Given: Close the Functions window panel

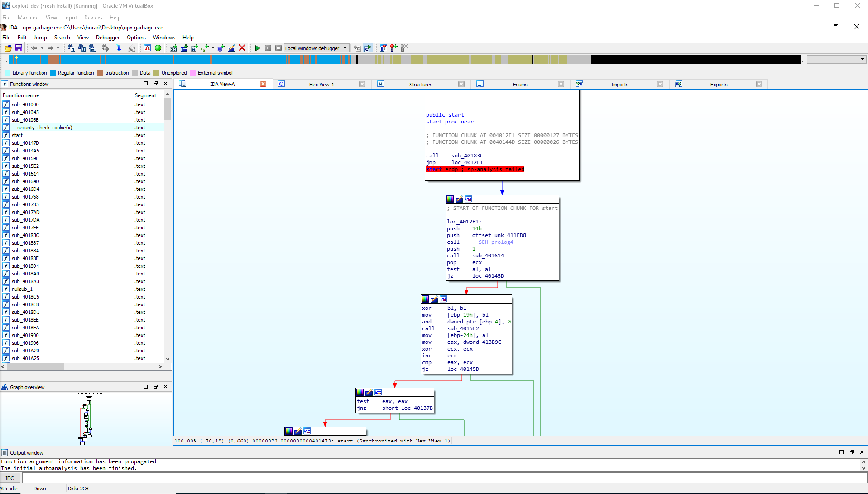Looking at the screenshot, I should (166, 84).
